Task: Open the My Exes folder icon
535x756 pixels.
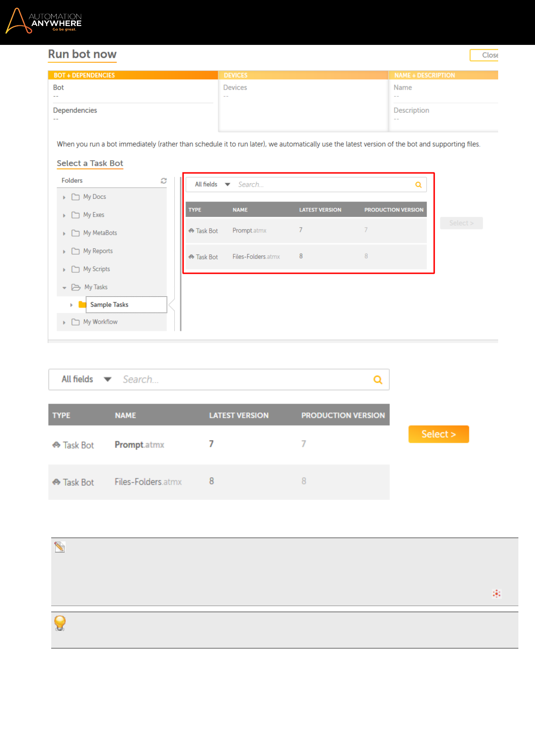Action: (75, 215)
